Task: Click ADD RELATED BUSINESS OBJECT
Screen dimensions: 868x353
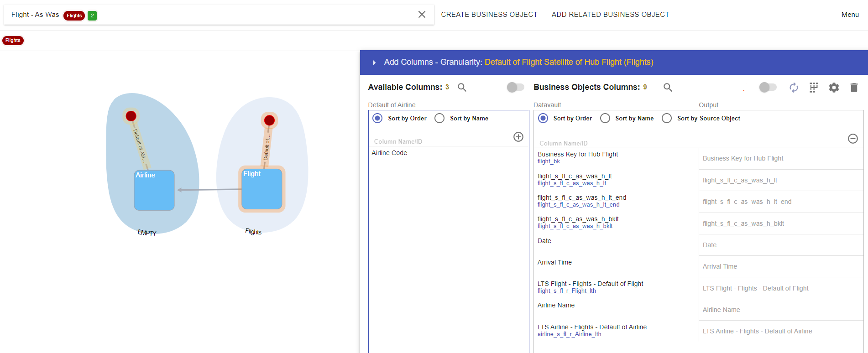Action: (x=610, y=15)
